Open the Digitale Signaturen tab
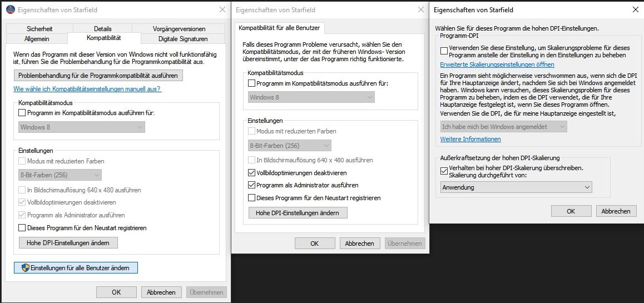The width and height of the screenshot is (644, 303). pos(183,38)
